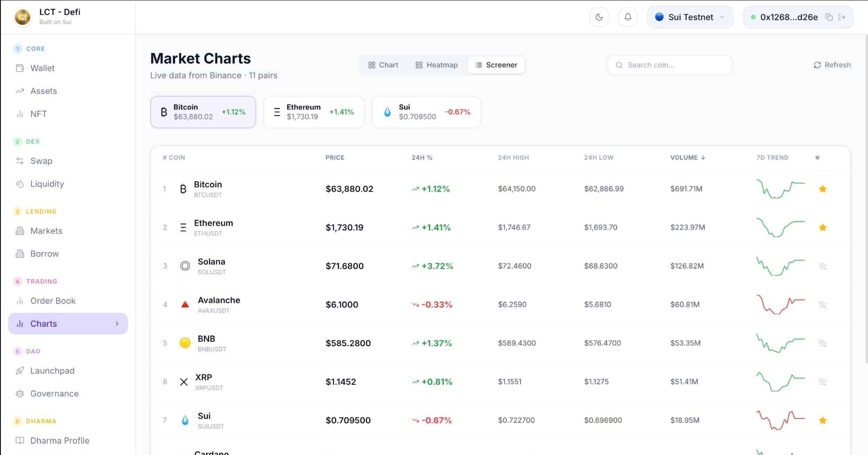
Task: Click the Refresh button
Action: [x=832, y=65]
